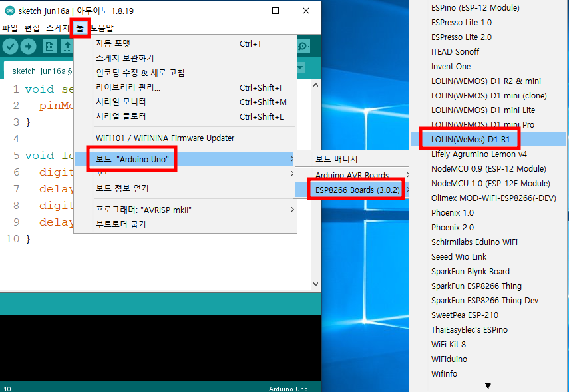This screenshot has height=392, width=569.
Task: Select LOLIN(WEMOS) D1 R2 & mini
Action: pos(488,81)
